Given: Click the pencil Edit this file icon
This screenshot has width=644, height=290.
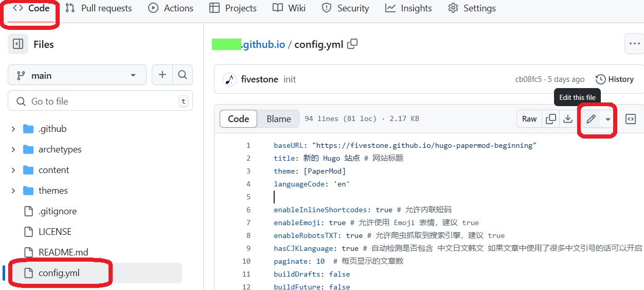Looking at the screenshot, I should point(591,119).
